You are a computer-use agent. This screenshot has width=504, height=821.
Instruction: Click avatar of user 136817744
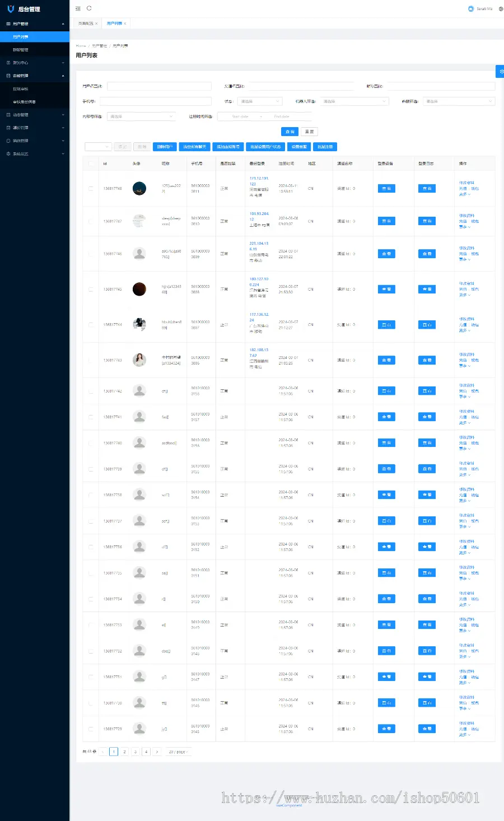pyautogui.click(x=139, y=325)
